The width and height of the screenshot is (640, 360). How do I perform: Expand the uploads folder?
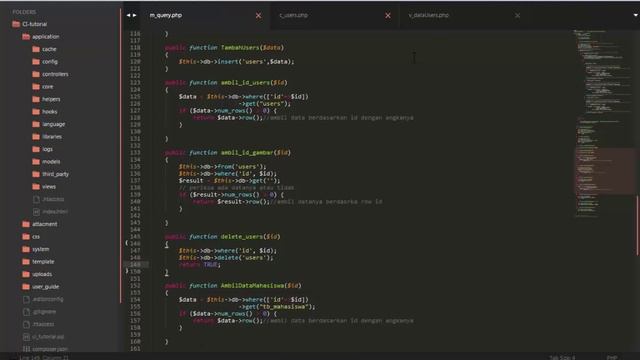click(x=37, y=274)
